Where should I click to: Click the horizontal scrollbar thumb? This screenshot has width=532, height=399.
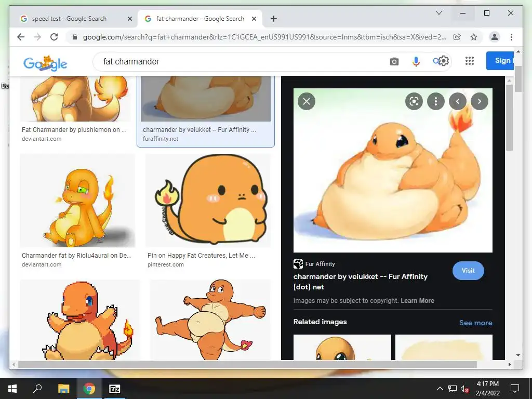[247, 364]
